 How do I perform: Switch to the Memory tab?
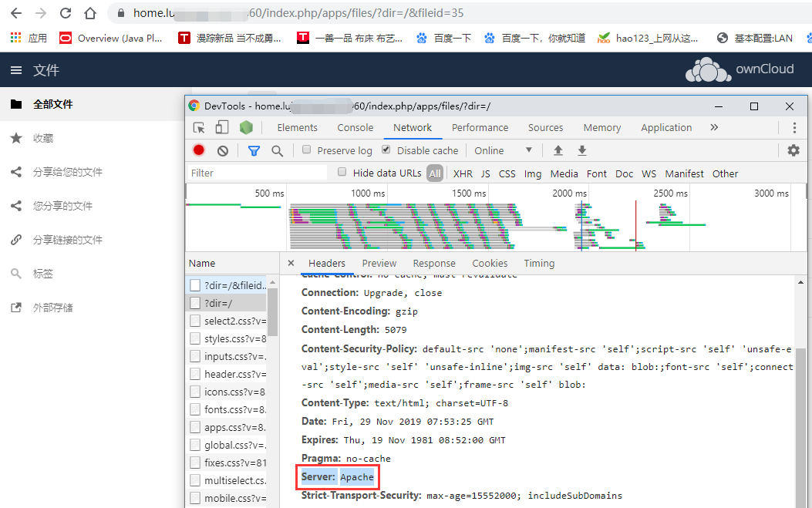coord(601,127)
